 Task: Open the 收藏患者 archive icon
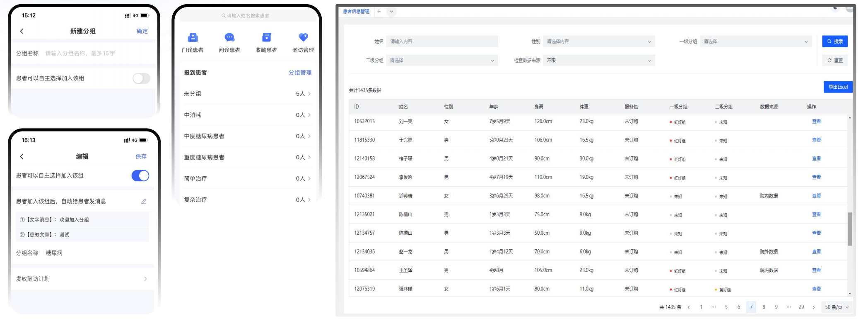(x=266, y=38)
